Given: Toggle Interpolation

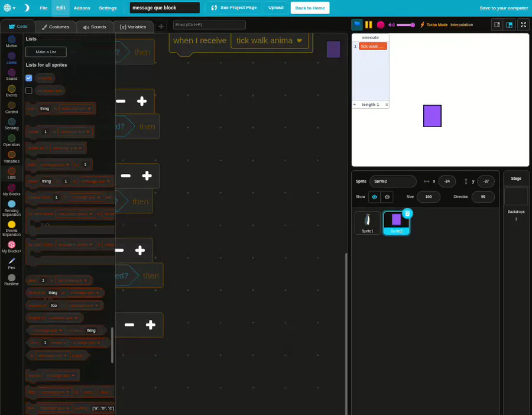Looking at the screenshot, I should click(462, 25).
